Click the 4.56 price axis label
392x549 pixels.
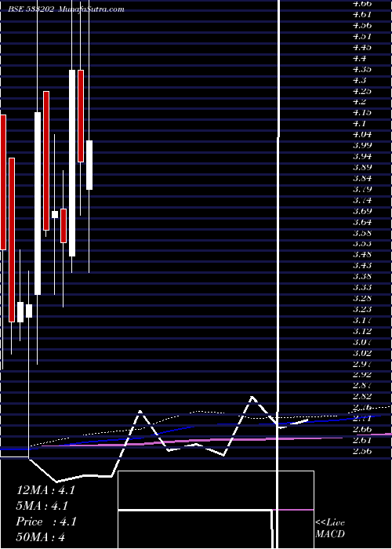(362, 25)
